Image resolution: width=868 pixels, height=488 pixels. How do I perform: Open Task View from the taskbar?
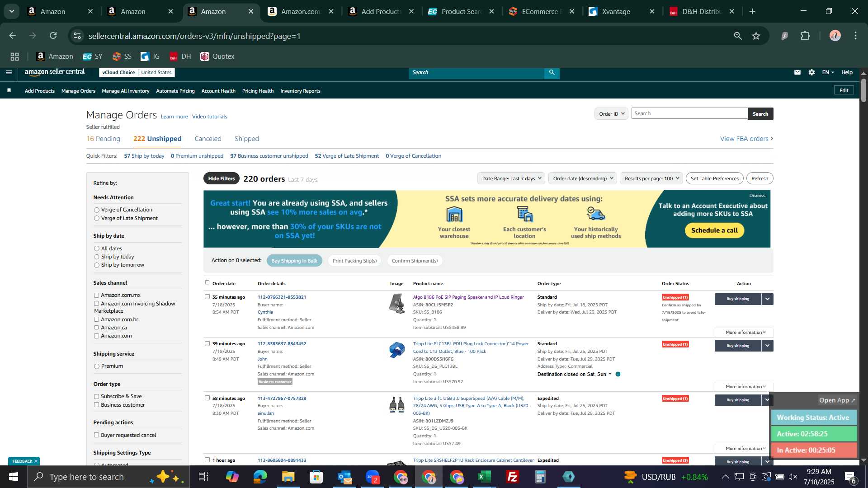coord(203,477)
